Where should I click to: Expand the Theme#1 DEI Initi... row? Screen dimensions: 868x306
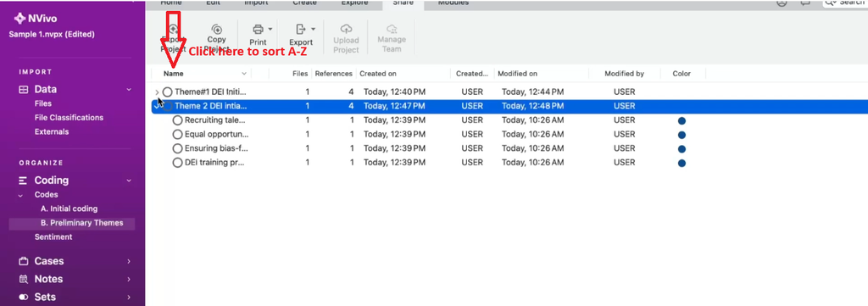click(157, 92)
